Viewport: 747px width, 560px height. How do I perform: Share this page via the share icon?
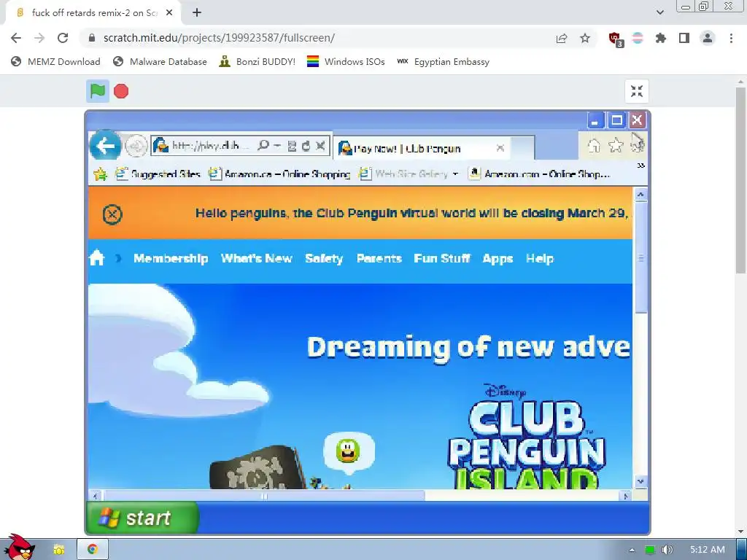pyautogui.click(x=562, y=38)
